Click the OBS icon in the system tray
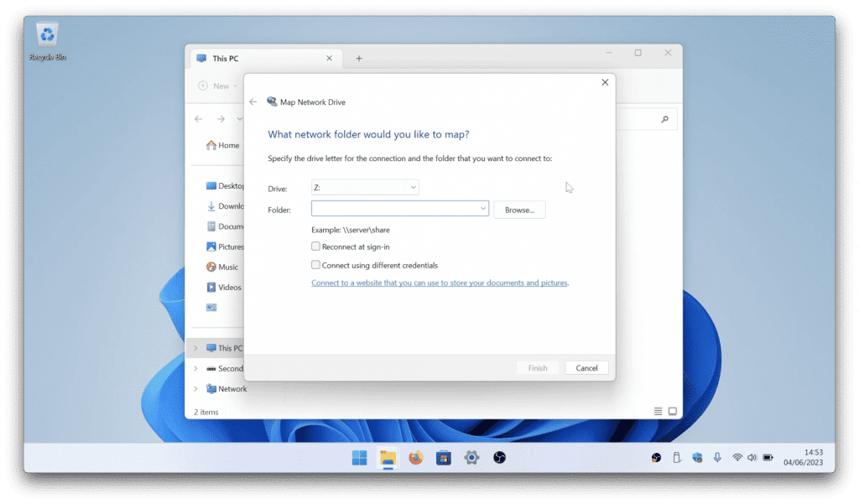The image size is (859, 504). point(656,457)
